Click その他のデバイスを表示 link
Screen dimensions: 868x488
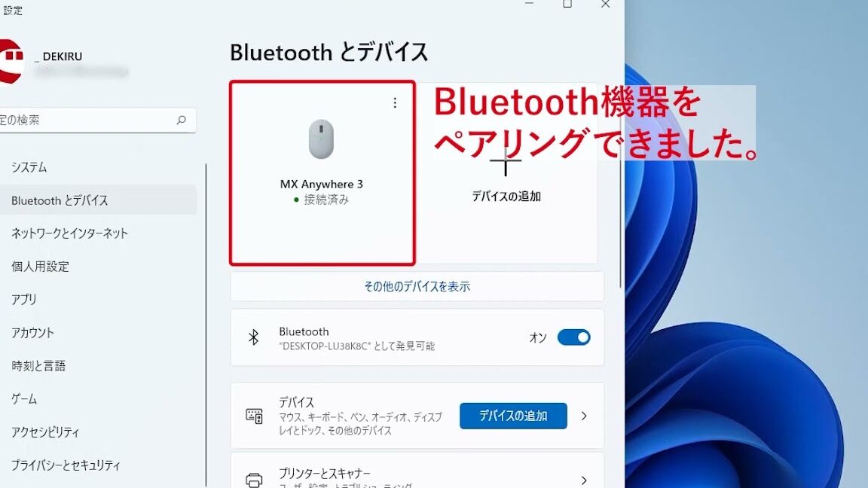[x=417, y=286]
